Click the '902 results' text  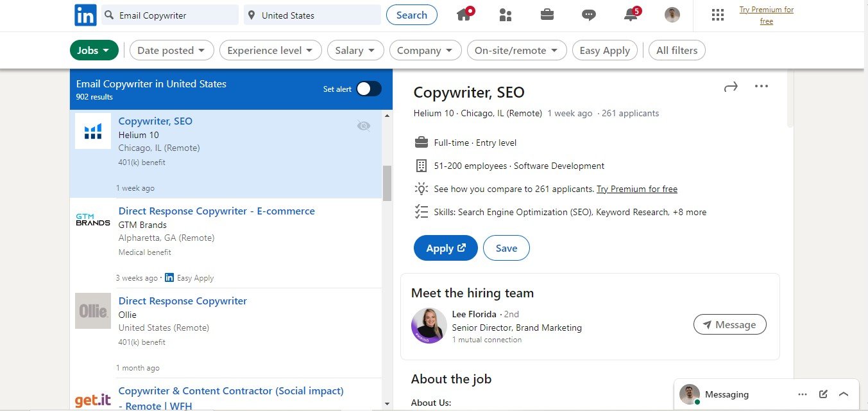[94, 97]
